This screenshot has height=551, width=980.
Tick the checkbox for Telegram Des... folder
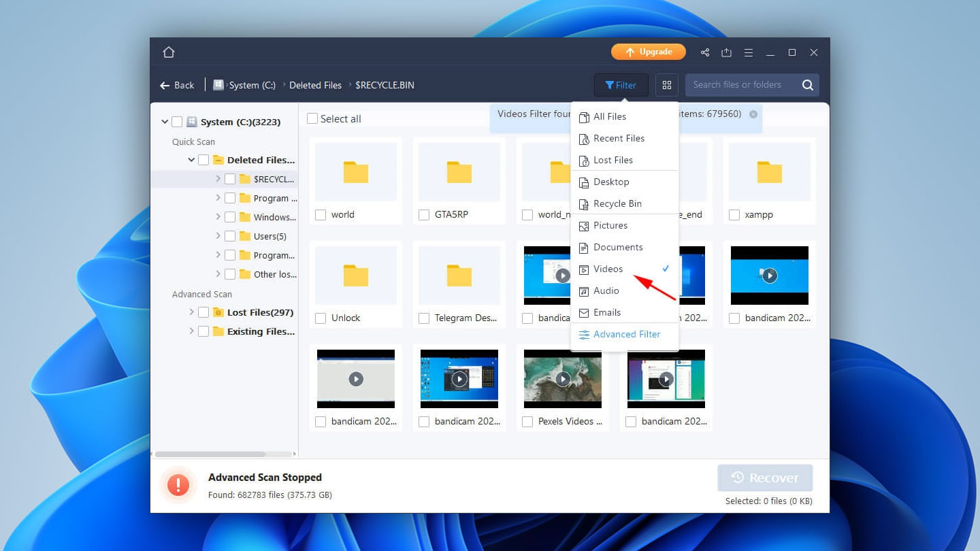tap(424, 318)
